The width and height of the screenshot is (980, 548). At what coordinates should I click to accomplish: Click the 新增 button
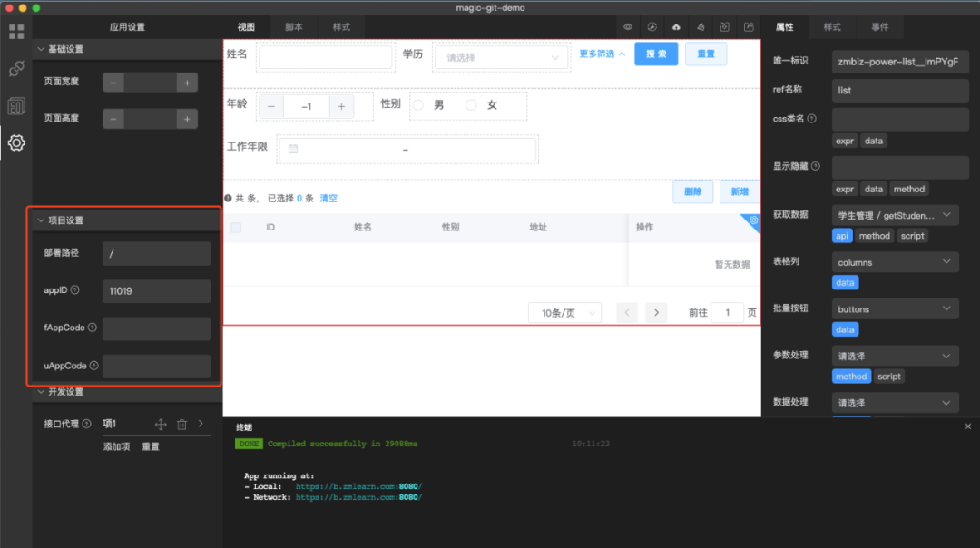pyautogui.click(x=740, y=191)
